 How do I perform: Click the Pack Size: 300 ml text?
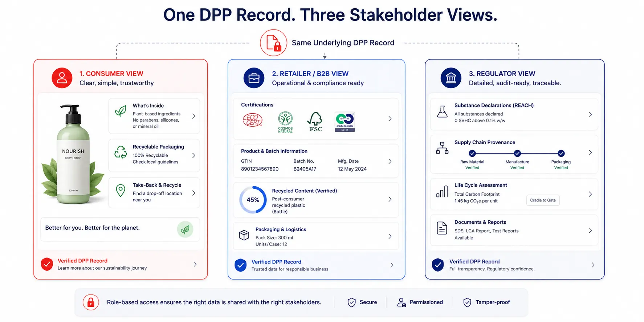coord(274,238)
